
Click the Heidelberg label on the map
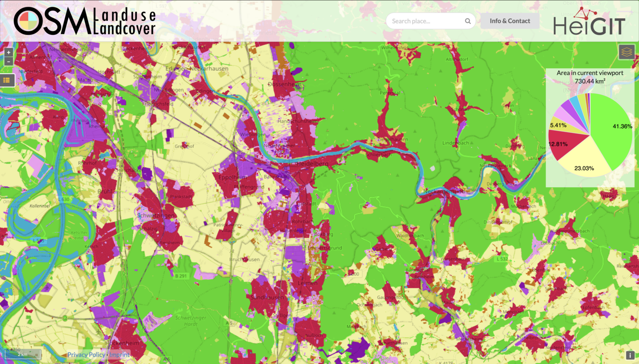coord(311,163)
